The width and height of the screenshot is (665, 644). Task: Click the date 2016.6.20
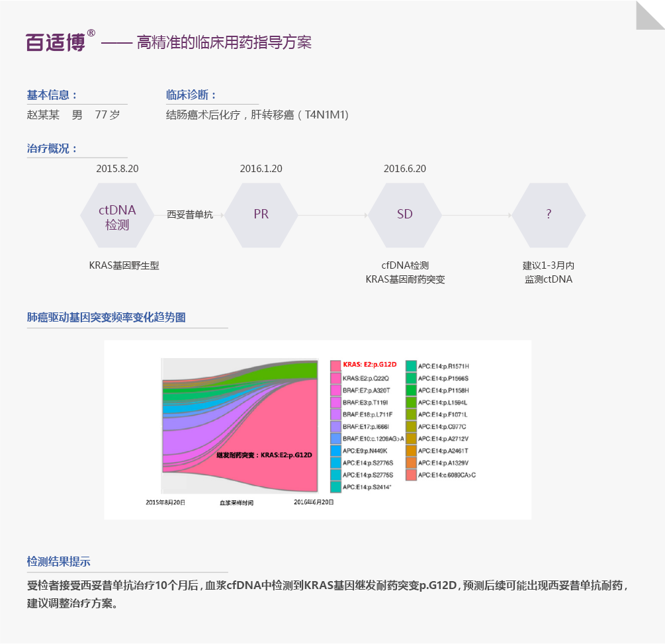404,169
